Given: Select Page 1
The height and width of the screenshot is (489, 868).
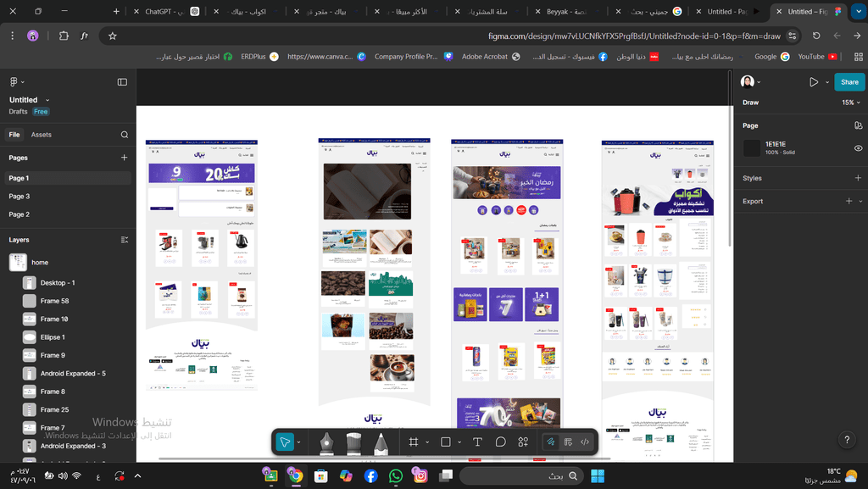Looking at the screenshot, I should tap(68, 178).
